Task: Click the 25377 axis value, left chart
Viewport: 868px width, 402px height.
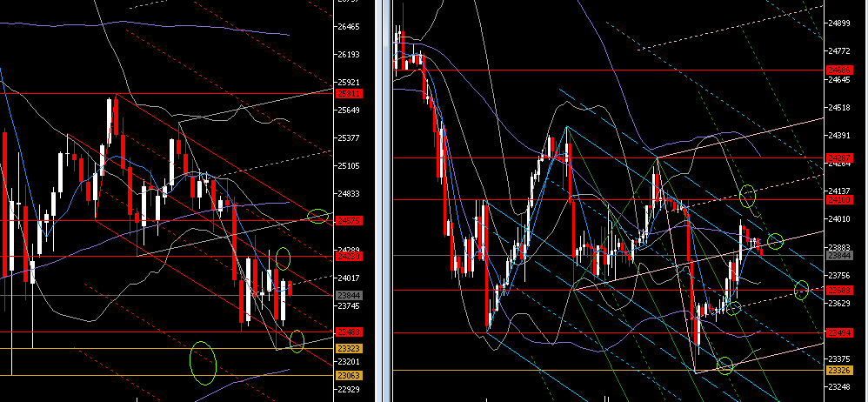Action: (349, 137)
